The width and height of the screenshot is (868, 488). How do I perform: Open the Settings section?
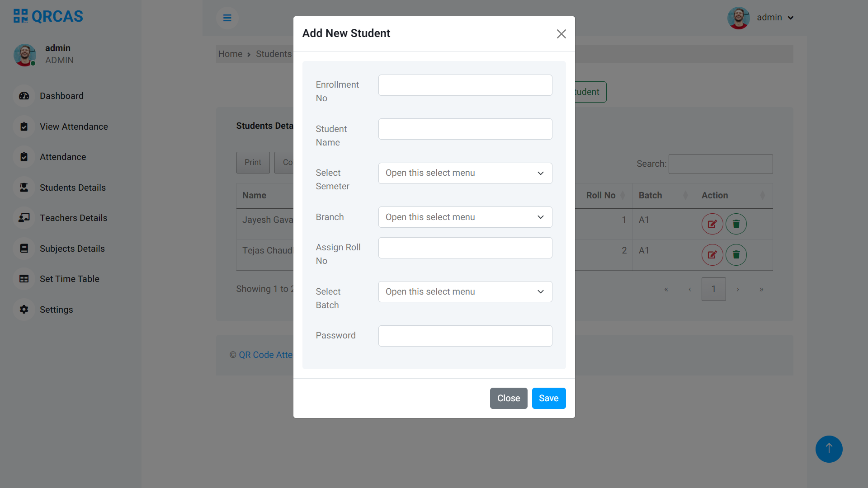coord(56,310)
